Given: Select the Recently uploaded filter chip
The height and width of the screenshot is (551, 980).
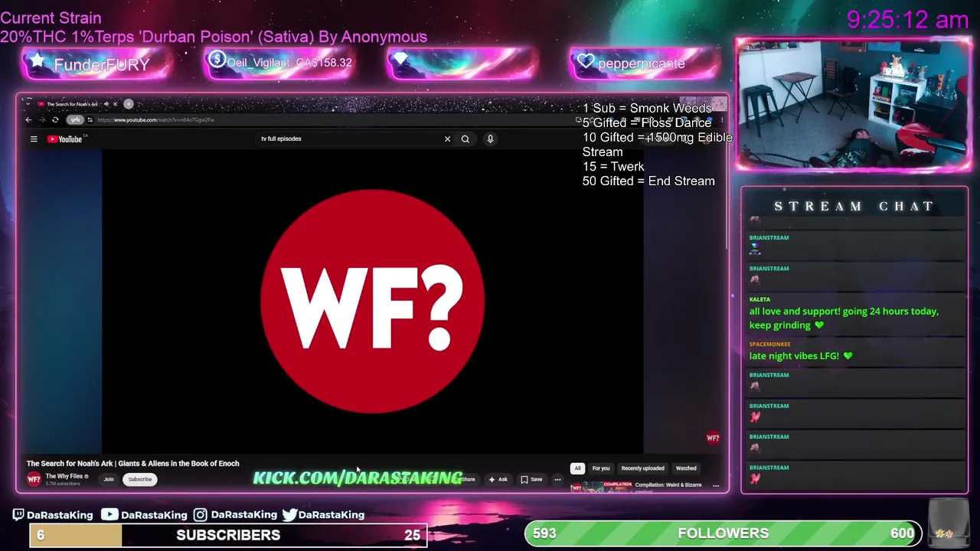Looking at the screenshot, I should [643, 468].
